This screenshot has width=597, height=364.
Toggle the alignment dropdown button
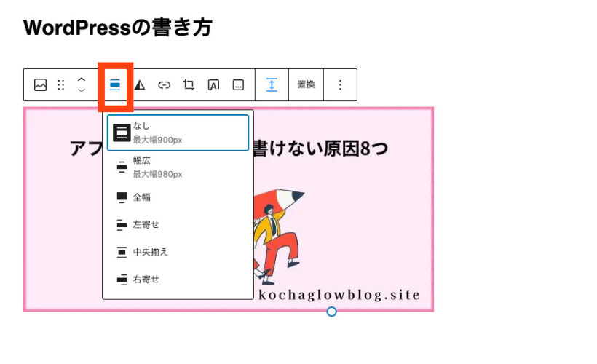coord(115,85)
